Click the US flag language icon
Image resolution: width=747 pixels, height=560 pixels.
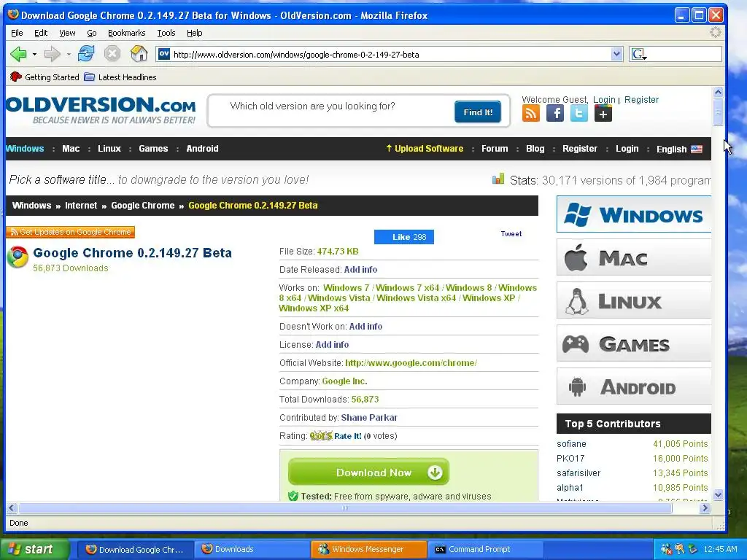click(x=697, y=149)
